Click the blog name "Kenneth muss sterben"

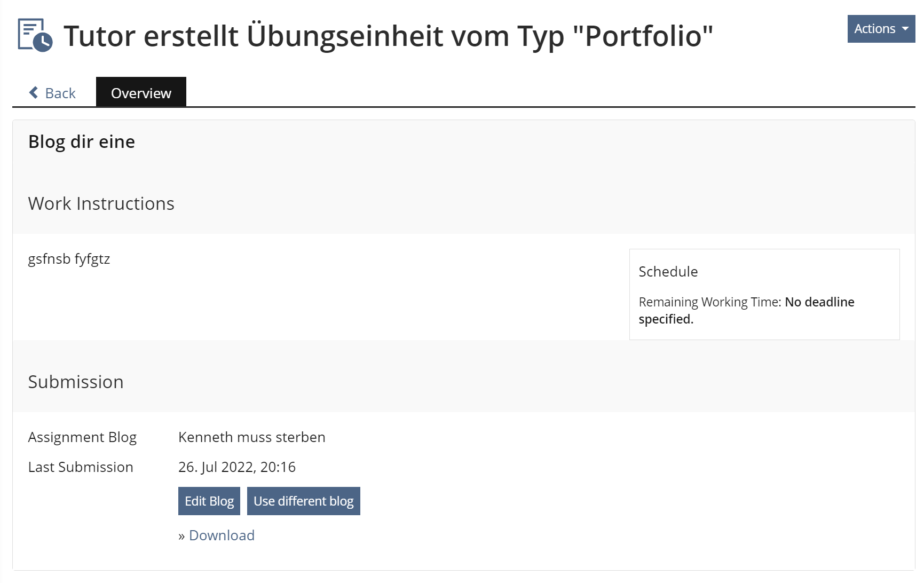coord(251,437)
